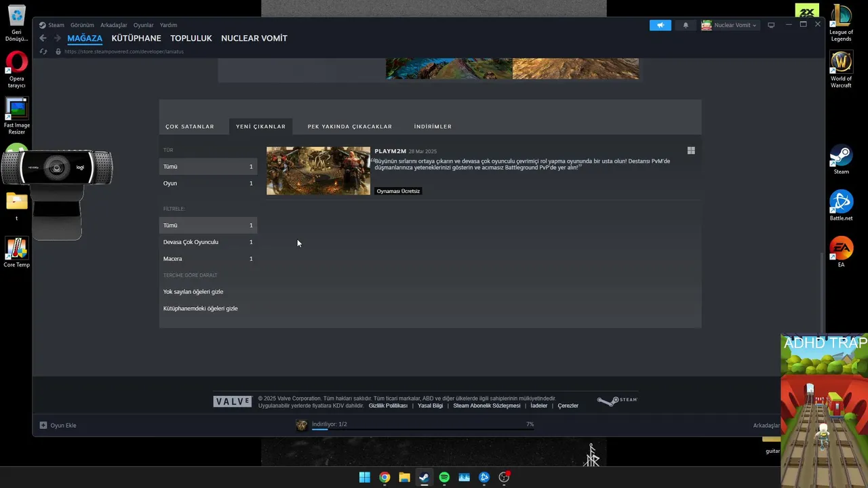Open the Core Temp desktop shortcut
Image resolution: width=868 pixels, height=488 pixels.
coord(16,252)
